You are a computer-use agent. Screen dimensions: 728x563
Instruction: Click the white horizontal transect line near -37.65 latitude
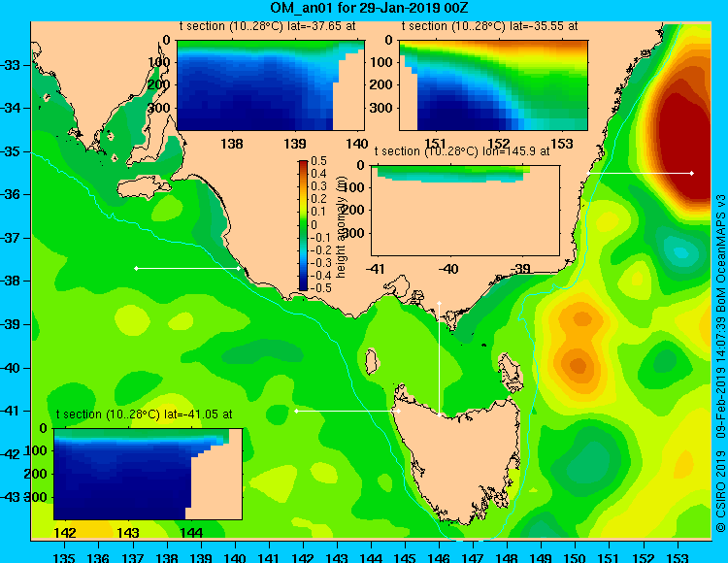point(187,268)
